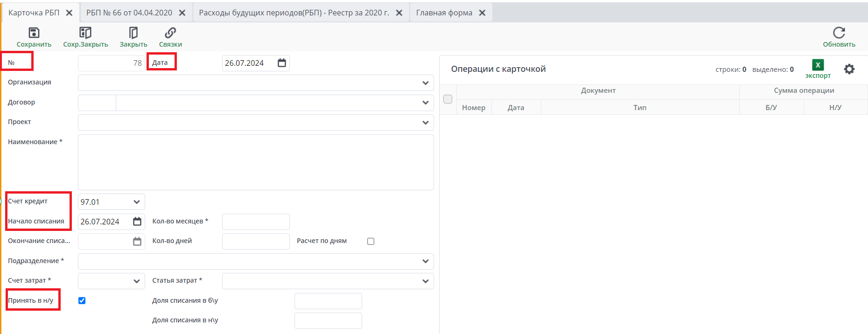Open calendar for Начало списания date
The height and width of the screenshot is (334, 868).
pyautogui.click(x=137, y=222)
